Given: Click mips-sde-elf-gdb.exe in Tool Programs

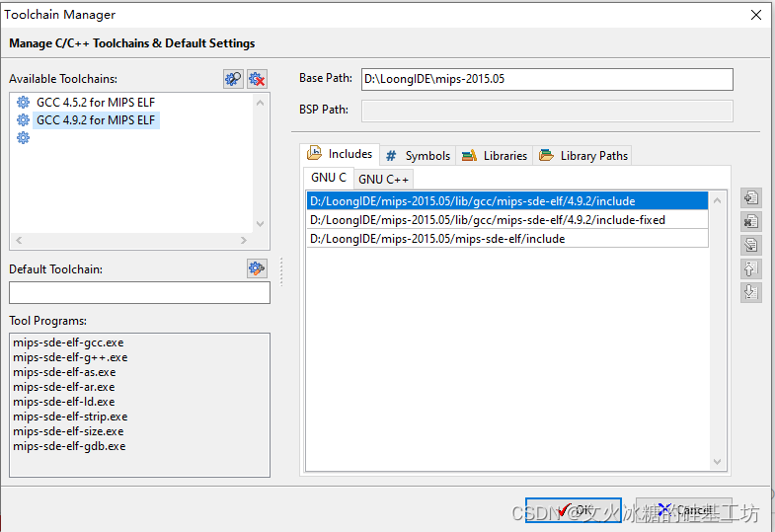Looking at the screenshot, I should click(69, 446).
